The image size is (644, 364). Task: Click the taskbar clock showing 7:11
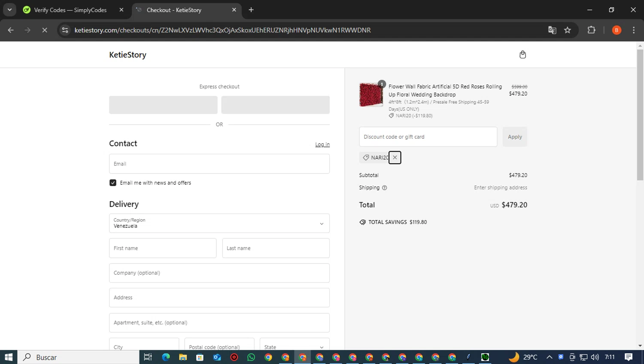[610, 357]
